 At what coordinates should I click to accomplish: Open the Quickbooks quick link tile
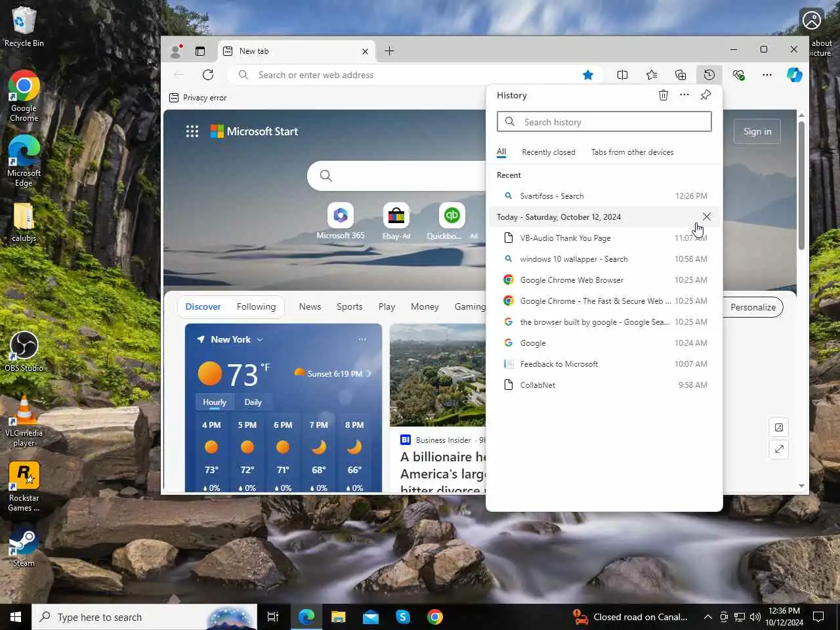(451, 221)
